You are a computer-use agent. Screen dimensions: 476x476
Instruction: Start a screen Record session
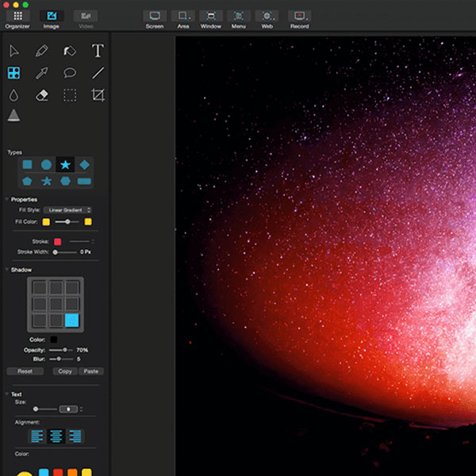point(299,19)
